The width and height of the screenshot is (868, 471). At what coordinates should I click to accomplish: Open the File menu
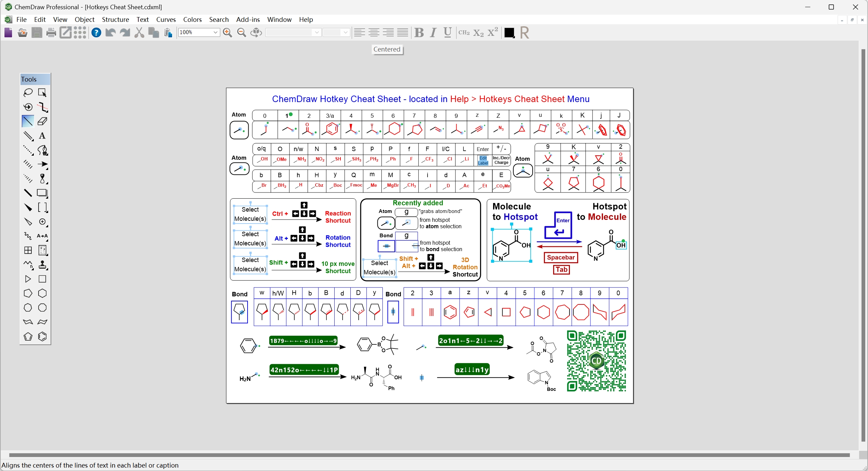(21, 19)
